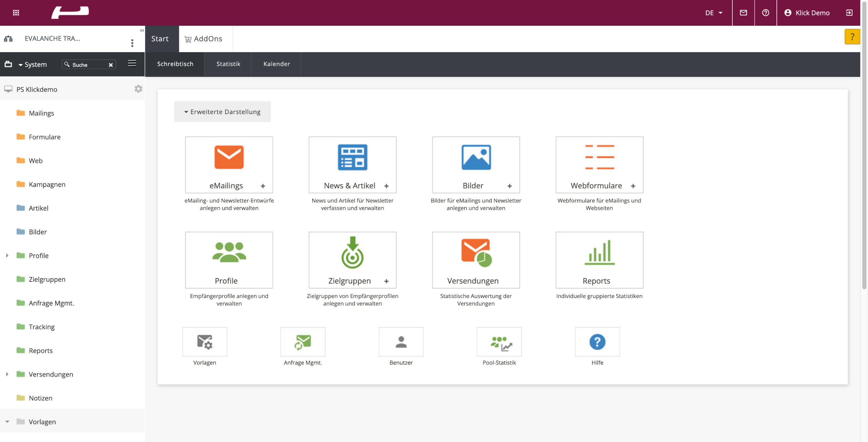Open PS Klickdemo settings gear

[x=138, y=89]
